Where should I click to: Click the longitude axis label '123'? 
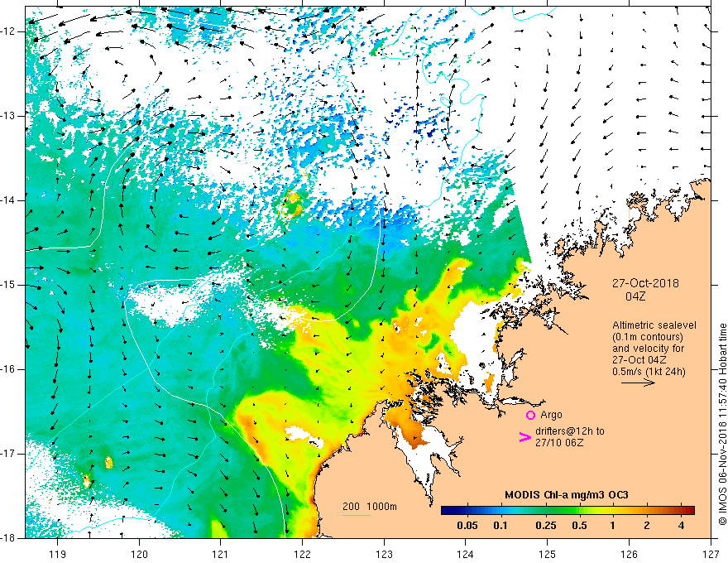tap(384, 554)
